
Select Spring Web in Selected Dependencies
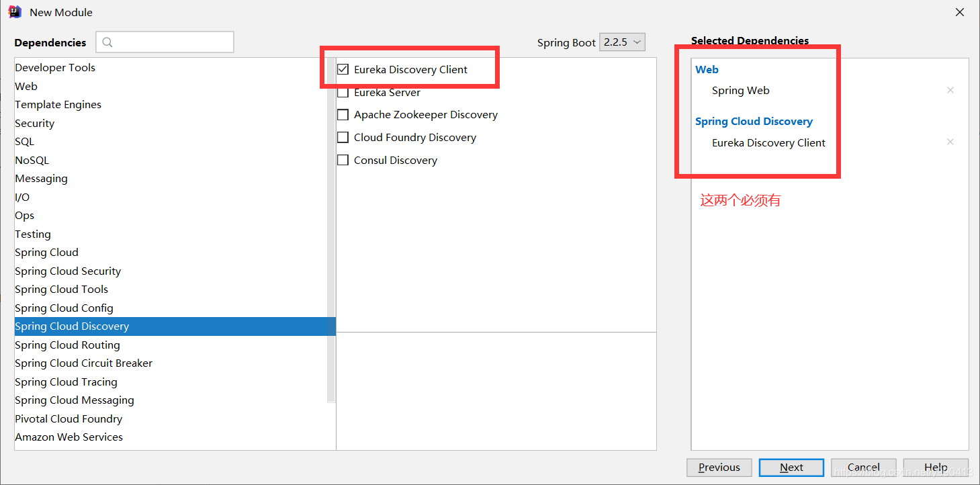coord(741,90)
